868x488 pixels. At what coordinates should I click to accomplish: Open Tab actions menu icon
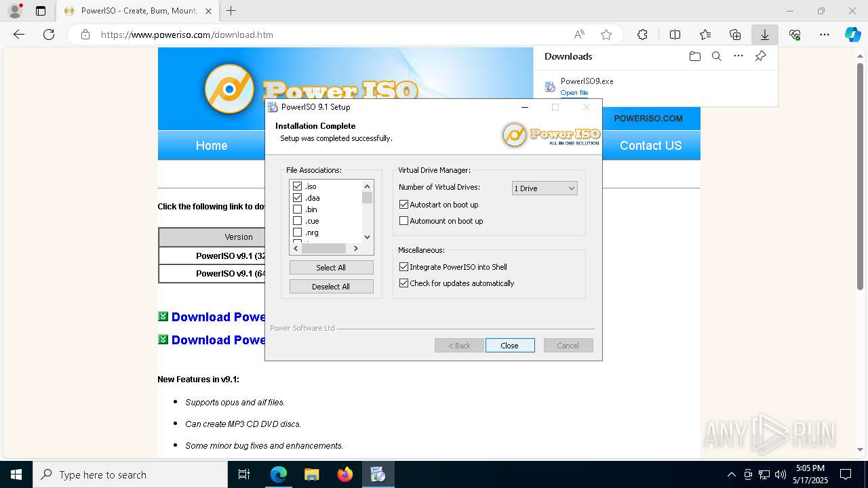41,11
